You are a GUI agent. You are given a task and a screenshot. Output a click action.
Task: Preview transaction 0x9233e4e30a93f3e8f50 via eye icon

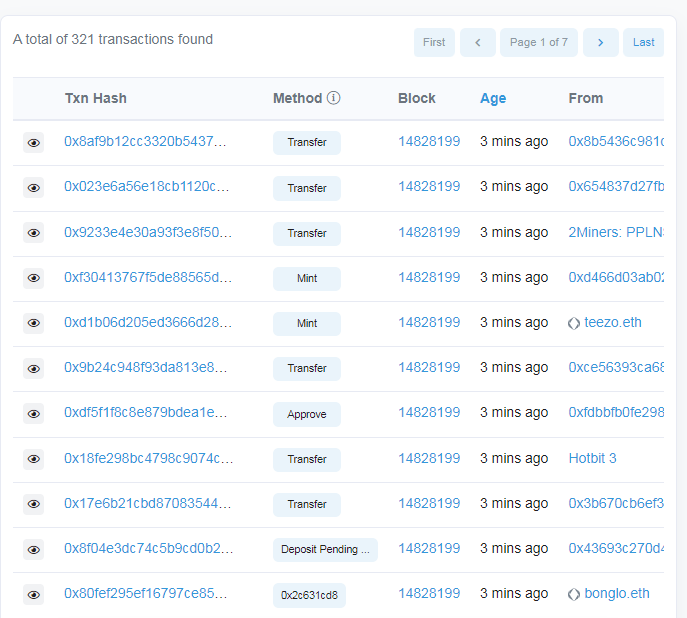33,233
